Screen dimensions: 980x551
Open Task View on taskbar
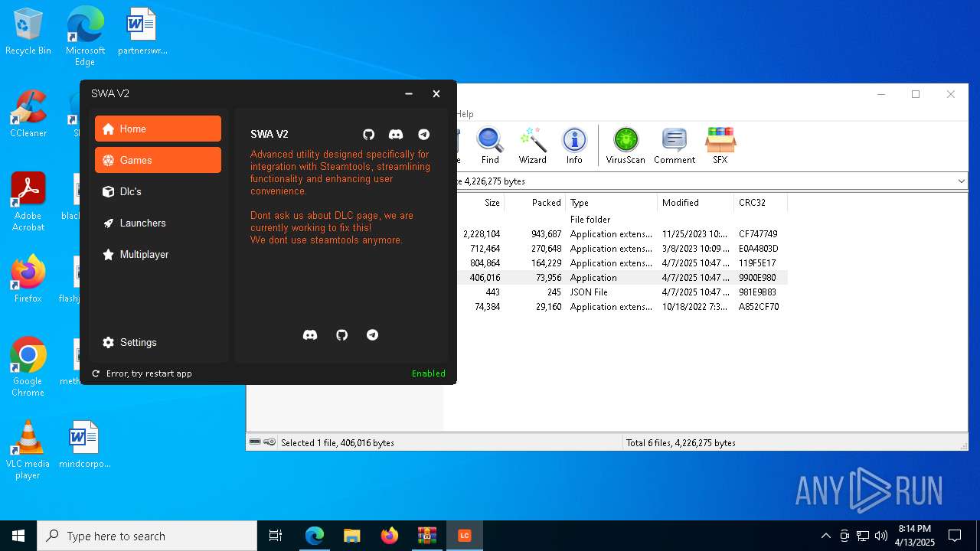[x=276, y=536]
